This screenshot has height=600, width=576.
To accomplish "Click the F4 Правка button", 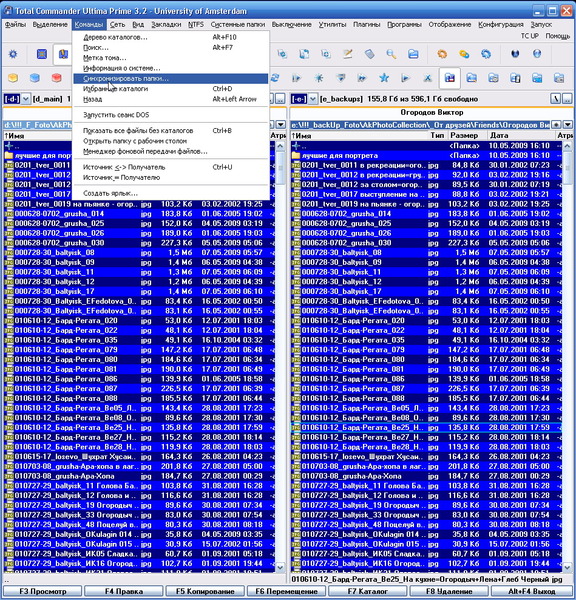I will [124, 591].
